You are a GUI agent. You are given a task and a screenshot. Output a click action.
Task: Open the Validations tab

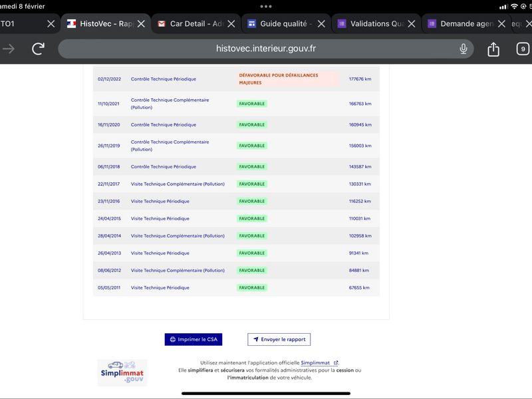(x=372, y=24)
